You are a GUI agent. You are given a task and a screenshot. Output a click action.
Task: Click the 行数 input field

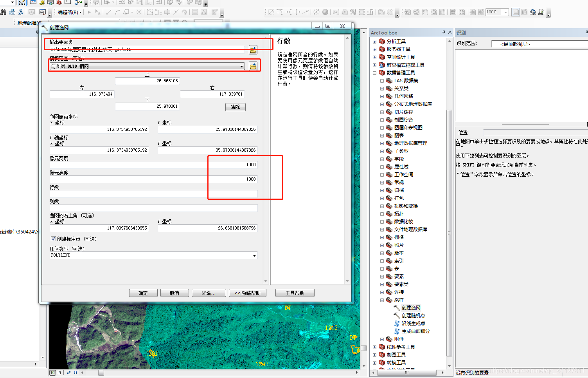tap(153, 194)
